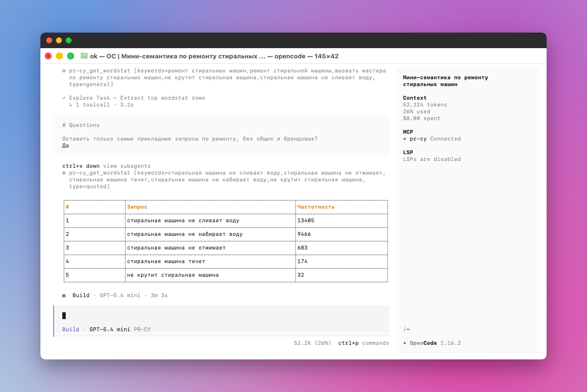Viewport: 587px width, 392px height.
Task: Click the gear icon of the first pr-cy_get_wordstat call
Action: 64,71
